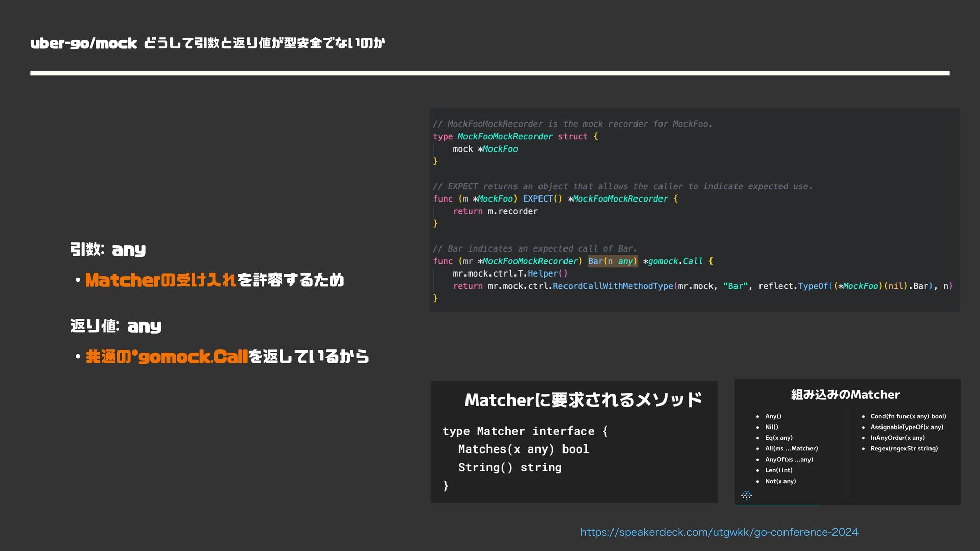Click the 'Any()' list item
Viewport: 980px width, 551px height.
pyautogui.click(x=773, y=416)
